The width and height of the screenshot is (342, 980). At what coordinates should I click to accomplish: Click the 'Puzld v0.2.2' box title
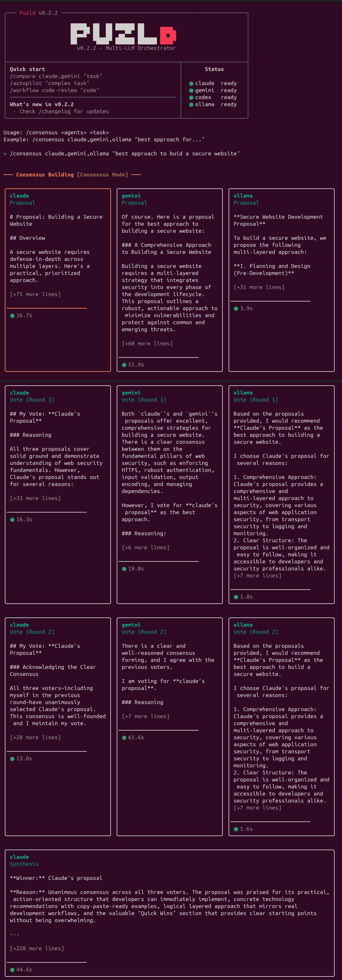39,12
